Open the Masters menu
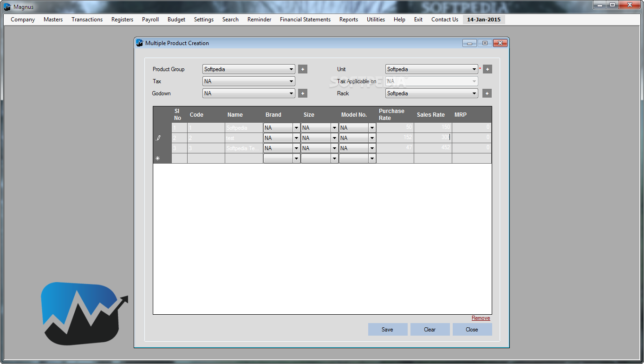This screenshot has width=644, height=364. point(53,20)
